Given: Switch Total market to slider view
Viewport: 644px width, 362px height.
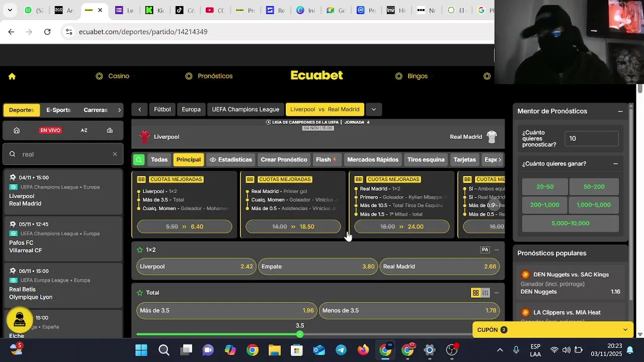Looking at the screenshot, I should pos(485,293).
